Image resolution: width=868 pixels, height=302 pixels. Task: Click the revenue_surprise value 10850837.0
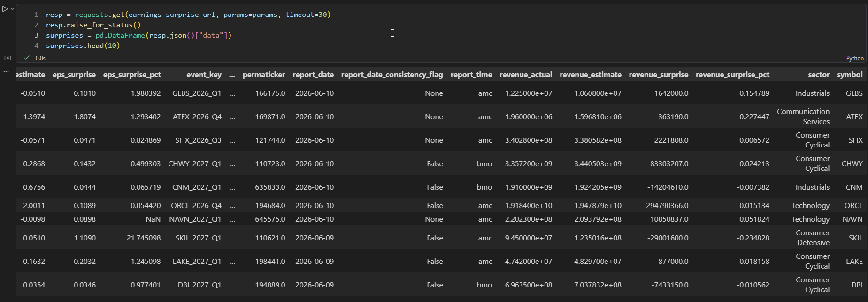point(669,219)
